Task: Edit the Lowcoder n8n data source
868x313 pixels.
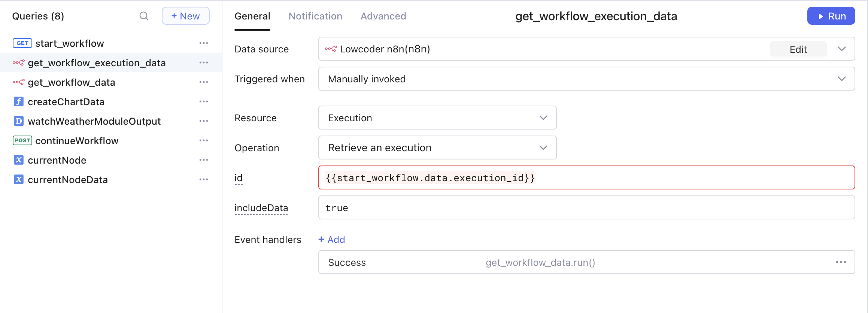Action: [798, 49]
